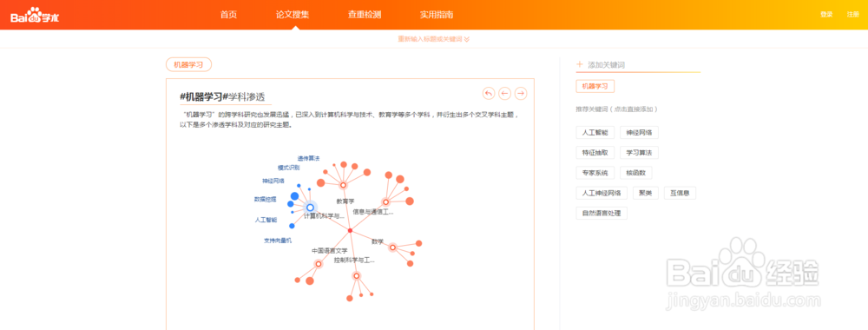The height and width of the screenshot is (330, 868).
Task: Add the 自然语言处理 recommended keyword
Action: [602, 213]
